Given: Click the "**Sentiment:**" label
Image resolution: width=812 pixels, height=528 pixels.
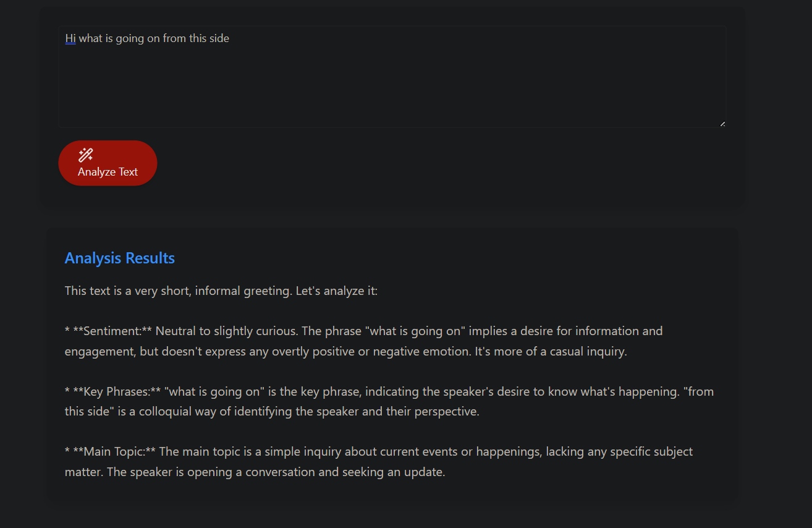Looking at the screenshot, I should (108, 331).
